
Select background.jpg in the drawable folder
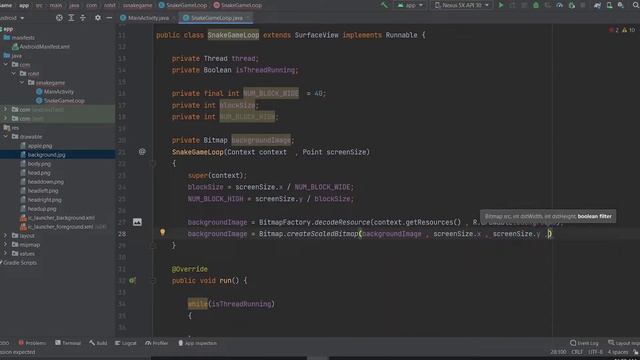(x=43, y=155)
